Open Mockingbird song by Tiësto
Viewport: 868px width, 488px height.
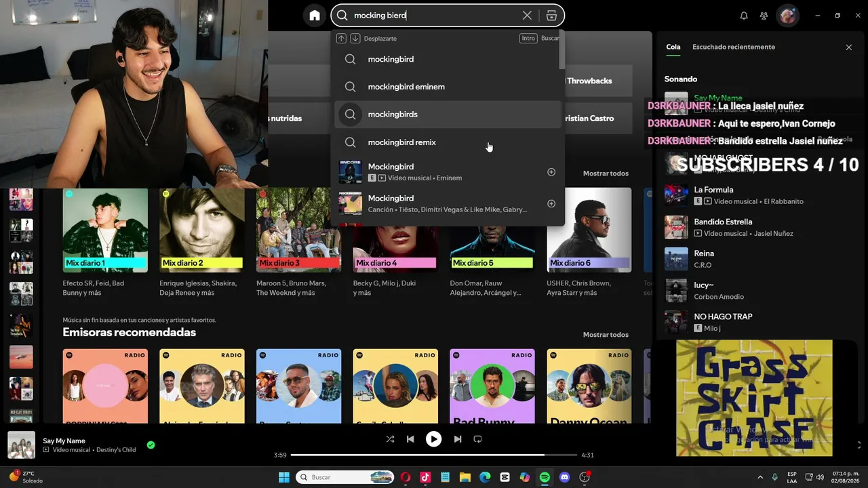tap(448, 203)
